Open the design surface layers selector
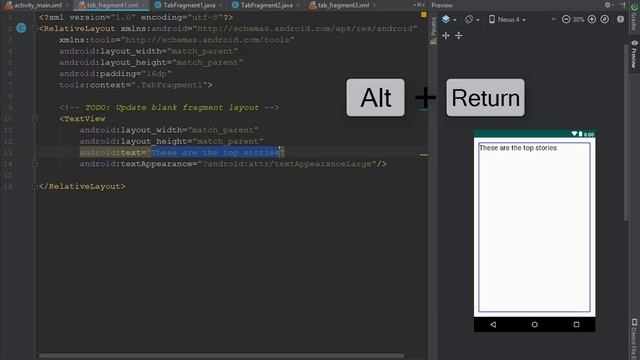The image size is (640, 360). [446, 19]
